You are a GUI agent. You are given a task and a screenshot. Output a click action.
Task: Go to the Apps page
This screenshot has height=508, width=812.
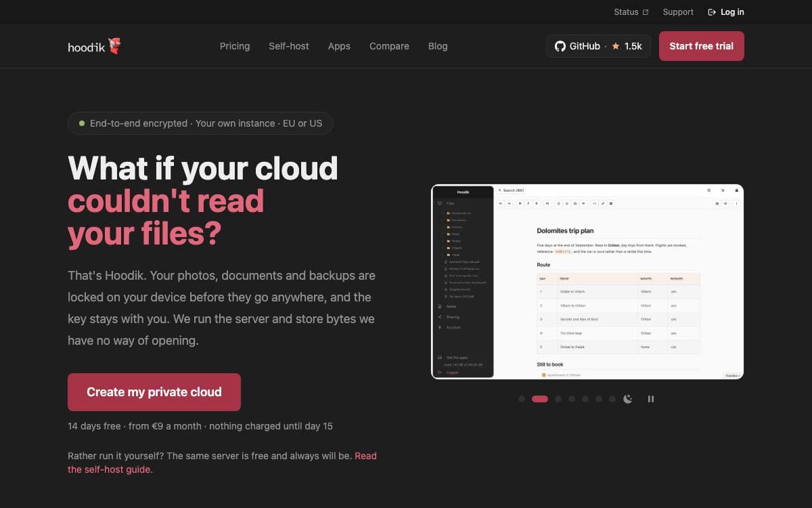(x=339, y=46)
